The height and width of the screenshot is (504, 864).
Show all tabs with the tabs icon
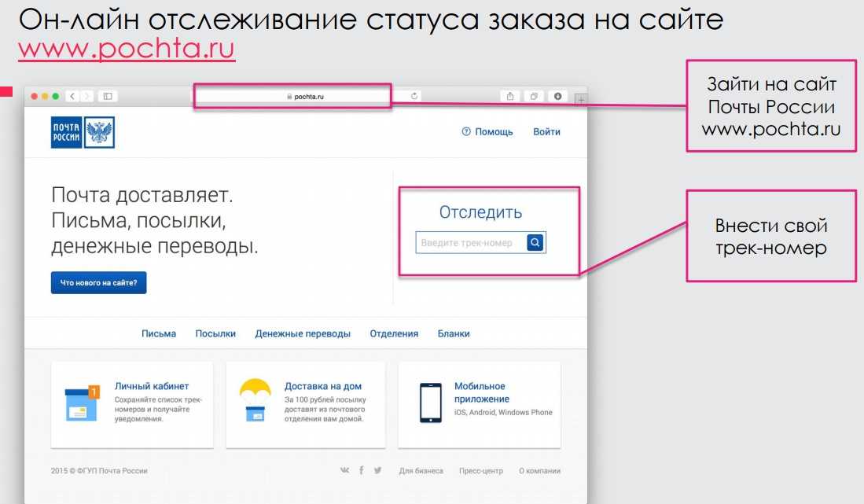coord(534,96)
